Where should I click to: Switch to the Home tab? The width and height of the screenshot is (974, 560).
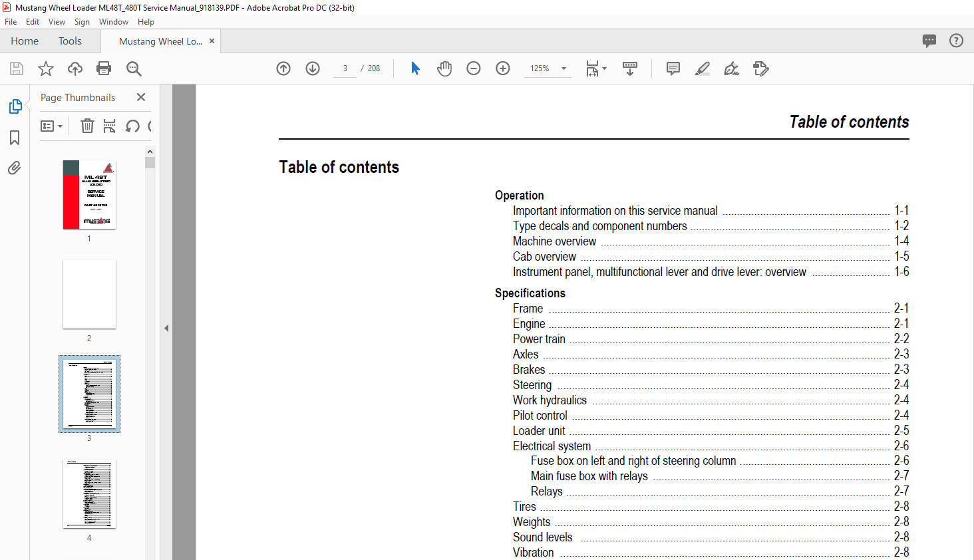pyautogui.click(x=25, y=41)
